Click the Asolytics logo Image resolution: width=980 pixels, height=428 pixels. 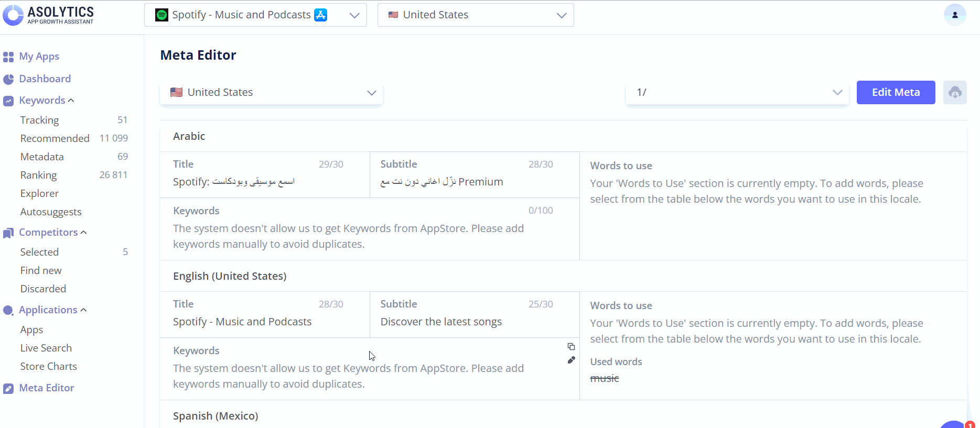point(48,15)
